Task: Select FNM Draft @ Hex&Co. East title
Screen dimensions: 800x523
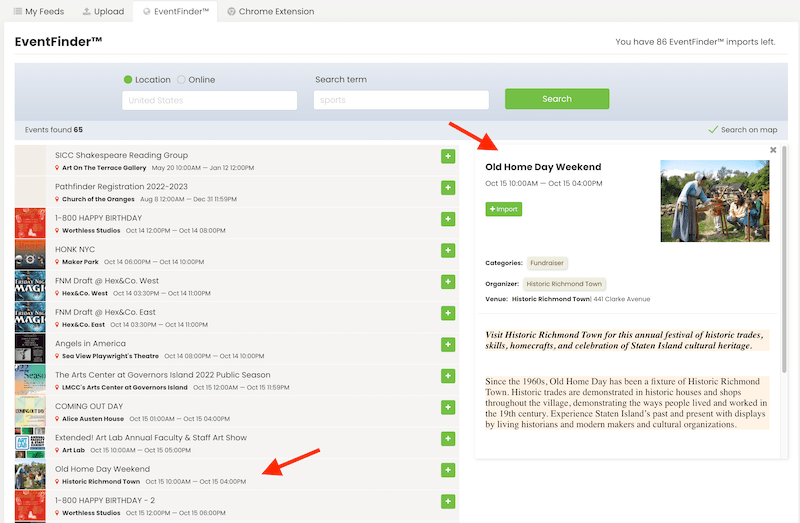Action: (x=106, y=312)
